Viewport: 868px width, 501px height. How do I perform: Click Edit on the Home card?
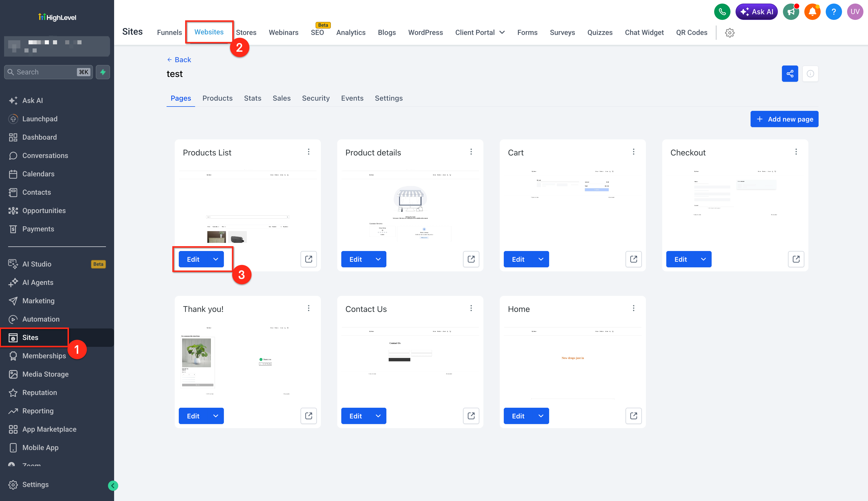[x=518, y=416]
